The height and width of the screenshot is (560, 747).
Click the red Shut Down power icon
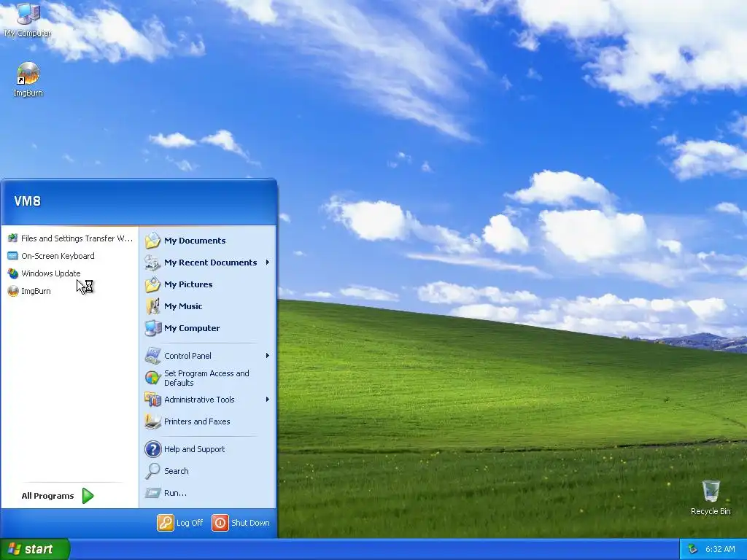(220, 523)
